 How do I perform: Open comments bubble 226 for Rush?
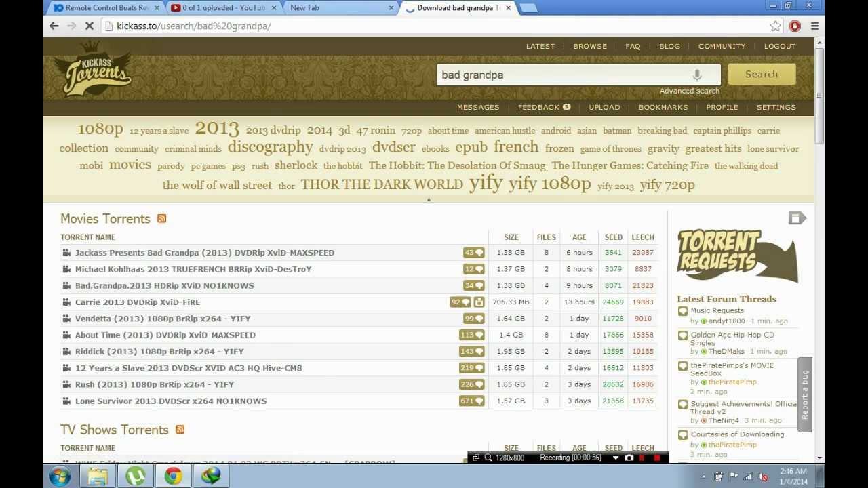(x=472, y=384)
